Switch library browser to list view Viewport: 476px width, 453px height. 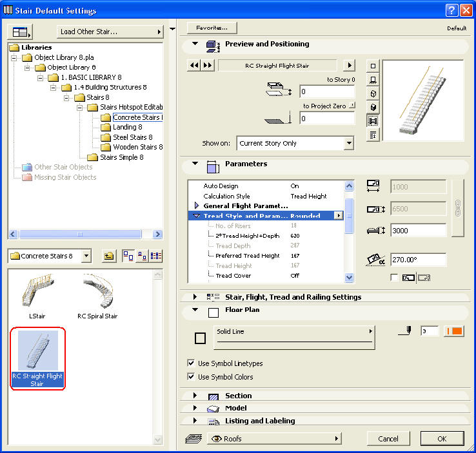tap(155, 256)
